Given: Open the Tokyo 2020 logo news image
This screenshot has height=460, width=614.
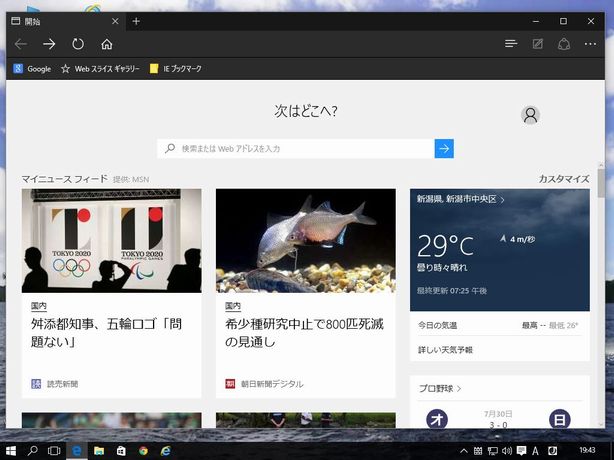Looking at the screenshot, I should coord(112,241).
